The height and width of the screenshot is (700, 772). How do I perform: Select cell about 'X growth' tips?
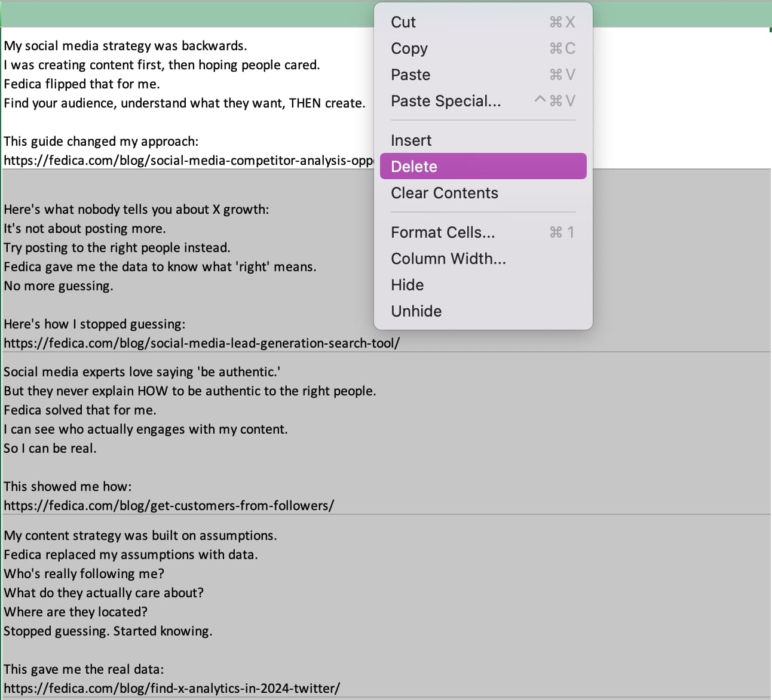pos(136,210)
